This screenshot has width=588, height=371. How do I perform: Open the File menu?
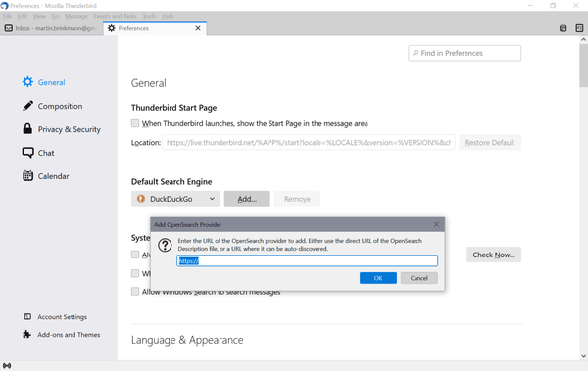click(7, 16)
